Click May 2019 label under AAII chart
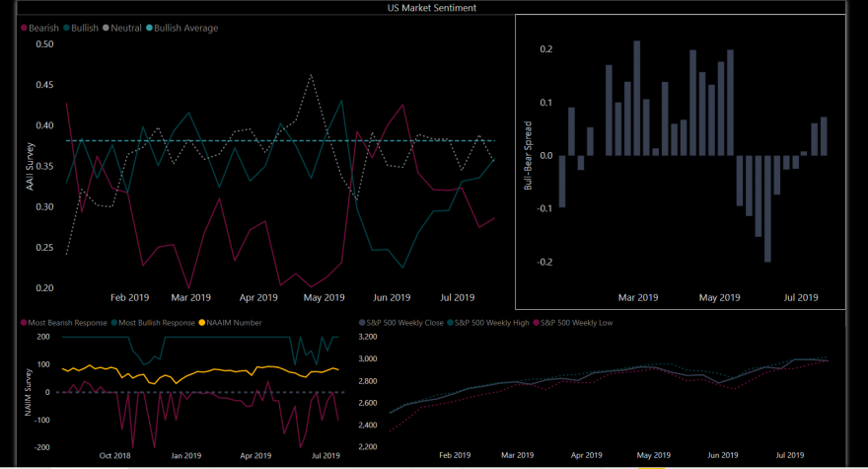Viewport: 868px width, 469px height. coord(324,298)
